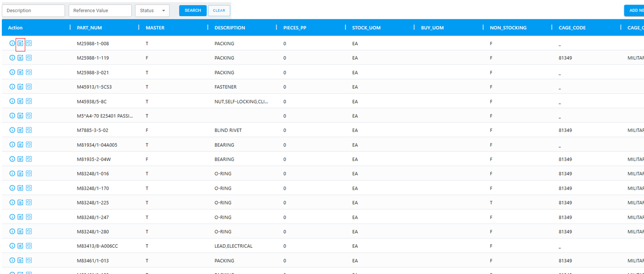Click the NUT,SELF-LOCKING,CLI... description cell
644x274 pixels.
241,101
